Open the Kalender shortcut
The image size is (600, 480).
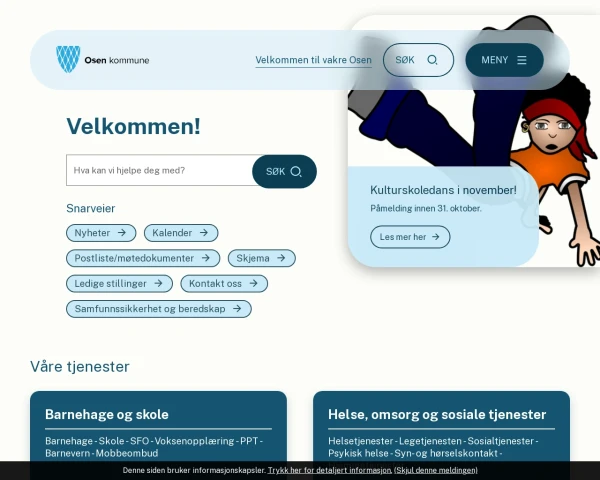181,233
